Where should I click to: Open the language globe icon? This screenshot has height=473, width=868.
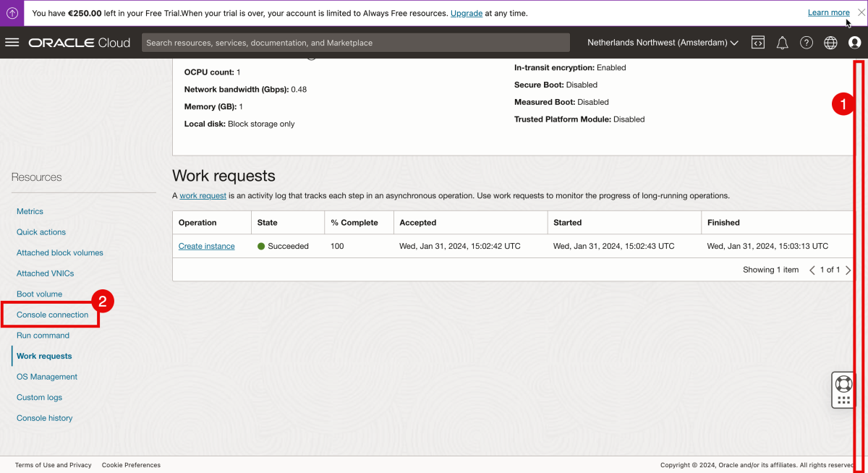coord(830,42)
